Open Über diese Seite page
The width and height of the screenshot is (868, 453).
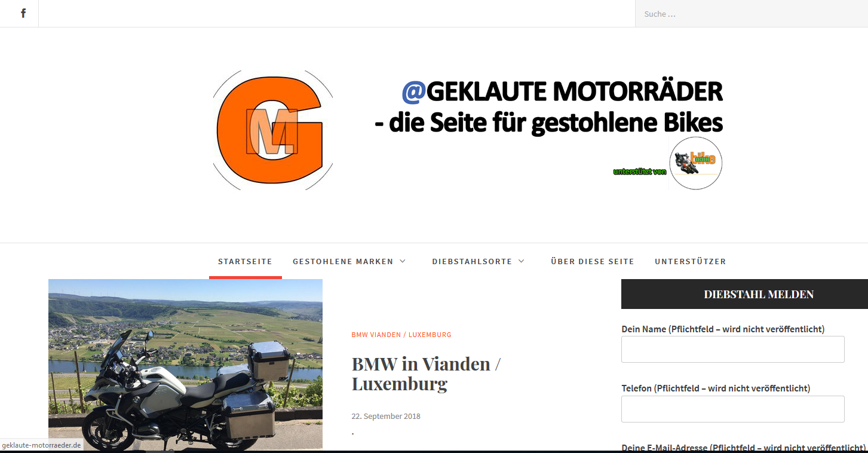[593, 261]
